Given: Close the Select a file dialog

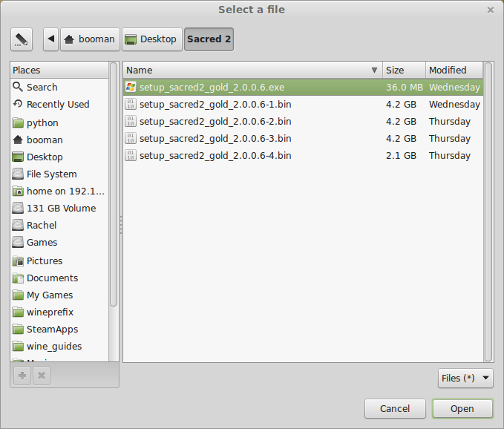Looking at the screenshot, I should click(x=490, y=10).
